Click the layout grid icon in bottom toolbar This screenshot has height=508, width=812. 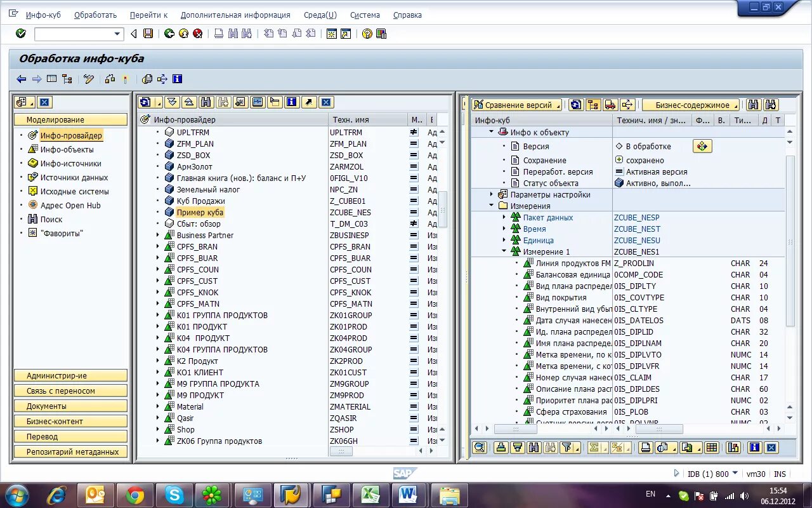click(712, 448)
